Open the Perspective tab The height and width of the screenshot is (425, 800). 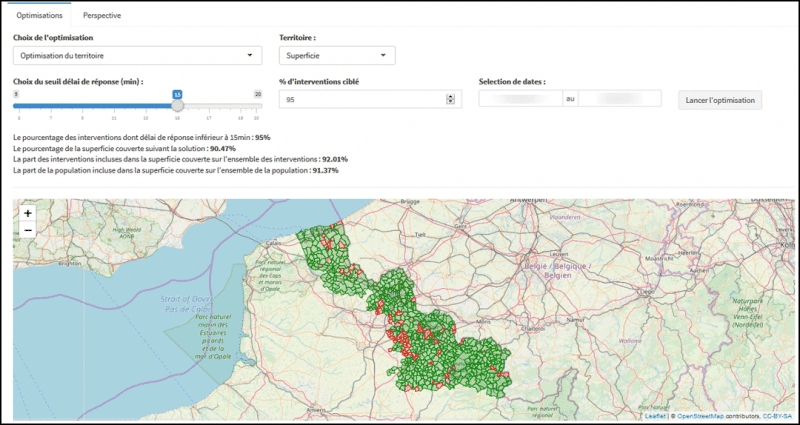[x=102, y=15]
